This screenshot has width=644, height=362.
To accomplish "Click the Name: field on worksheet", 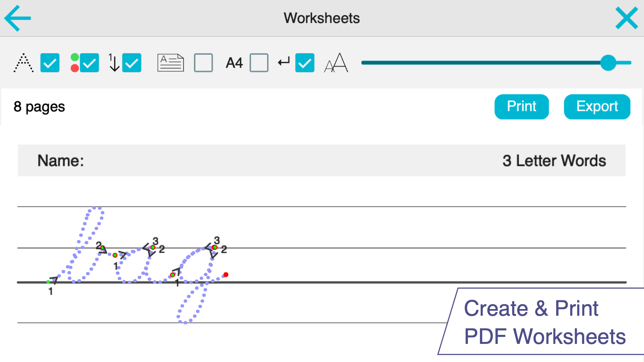I will pyautogui.click(x=61, y=161).
